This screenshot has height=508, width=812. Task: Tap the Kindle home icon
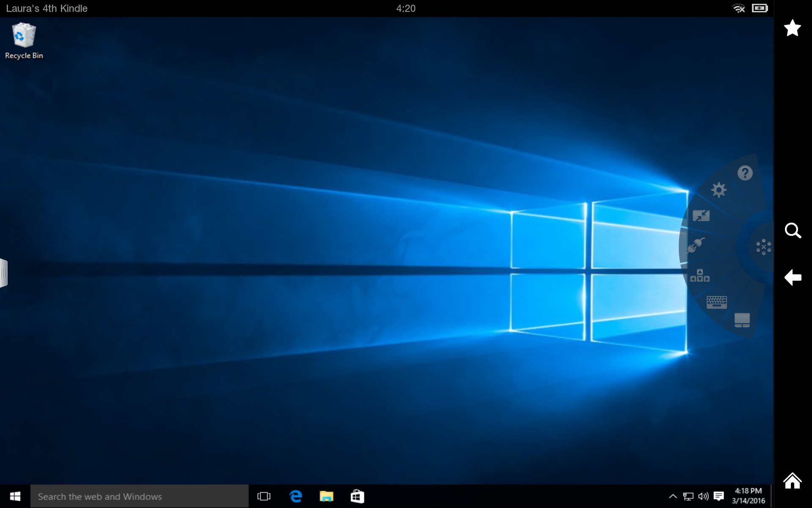[792, 480]
